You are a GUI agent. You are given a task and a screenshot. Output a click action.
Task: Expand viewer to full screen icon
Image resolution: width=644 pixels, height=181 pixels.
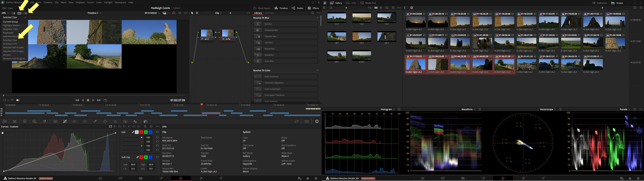tap(180, 13)
